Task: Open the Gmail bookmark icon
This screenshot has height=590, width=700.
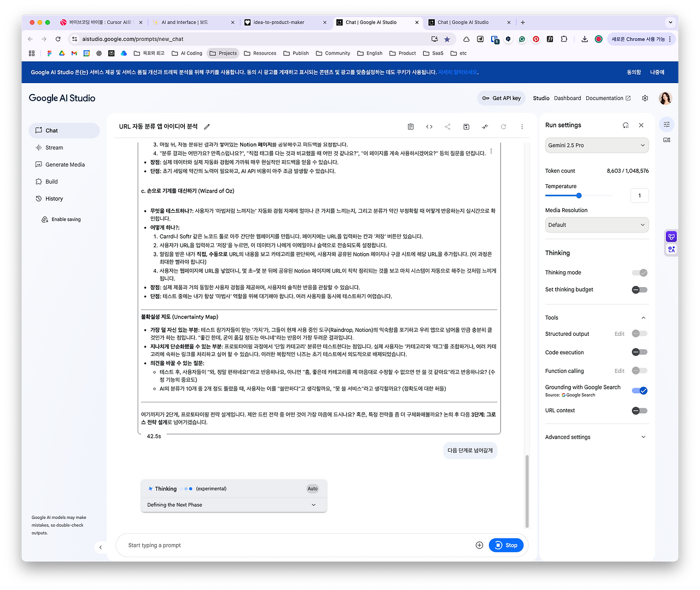Action: (x=74, y=54)
